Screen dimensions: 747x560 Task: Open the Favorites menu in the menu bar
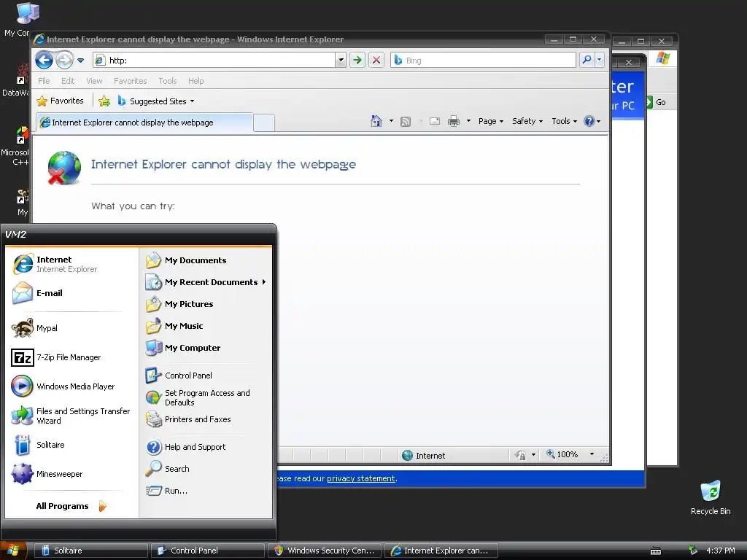pyautogui.click(x=130, y=81)
